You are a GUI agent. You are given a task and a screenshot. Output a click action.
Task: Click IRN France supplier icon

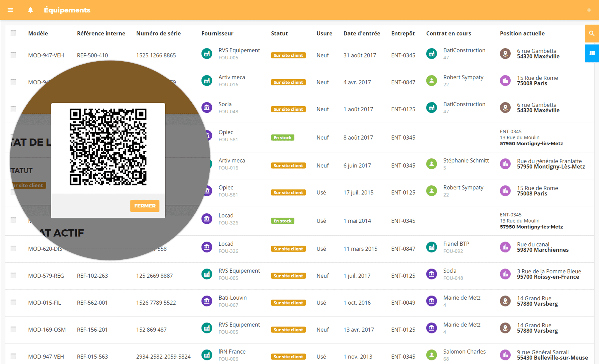pos(207,355)
